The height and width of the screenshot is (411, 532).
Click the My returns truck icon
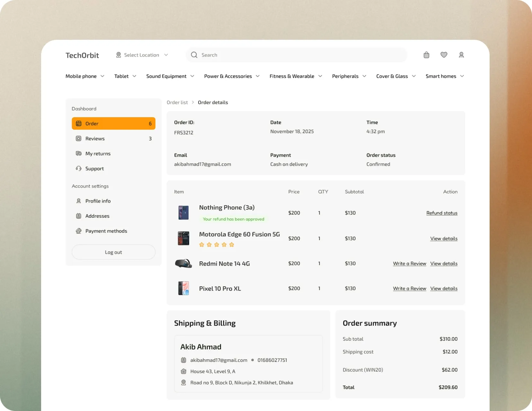coord(79,153)
